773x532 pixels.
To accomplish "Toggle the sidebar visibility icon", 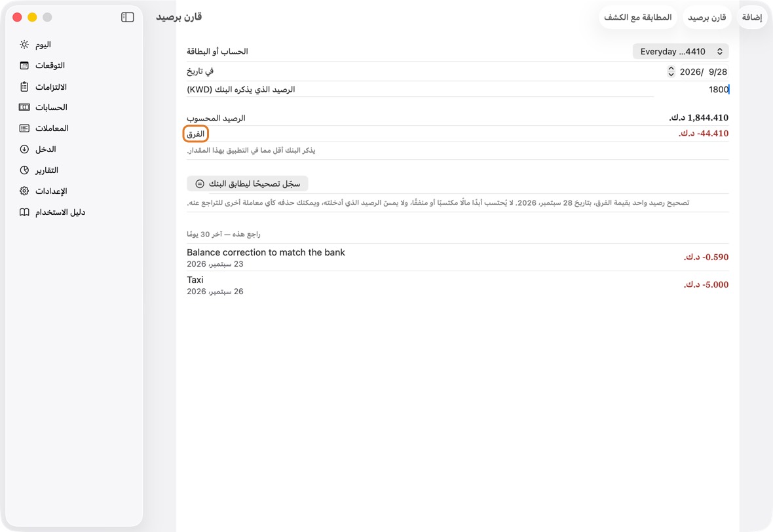I will (128, 17).
